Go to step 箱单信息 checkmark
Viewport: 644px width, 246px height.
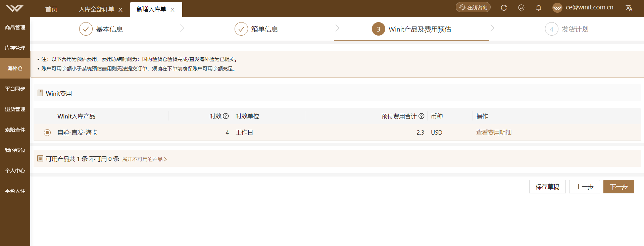coord(241,29)
